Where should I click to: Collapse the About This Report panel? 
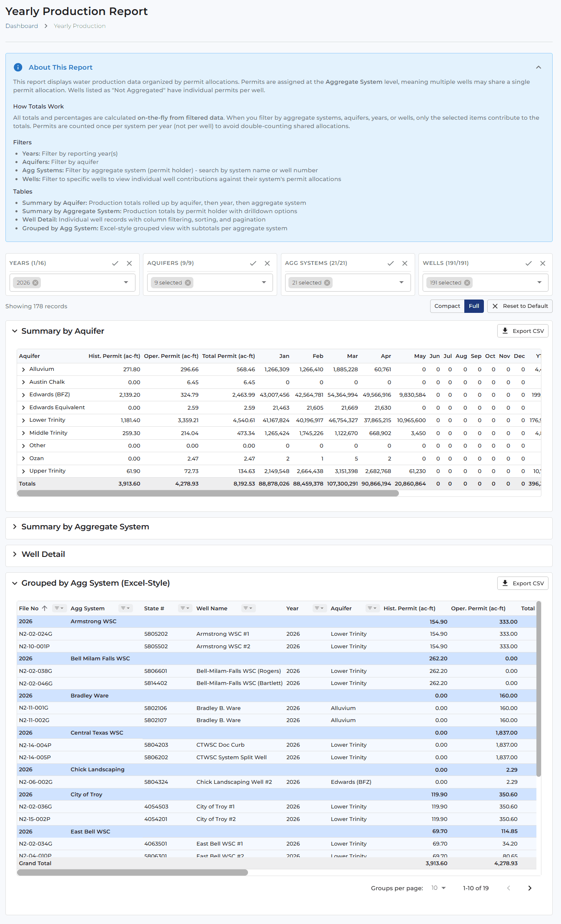coord(538,67)
